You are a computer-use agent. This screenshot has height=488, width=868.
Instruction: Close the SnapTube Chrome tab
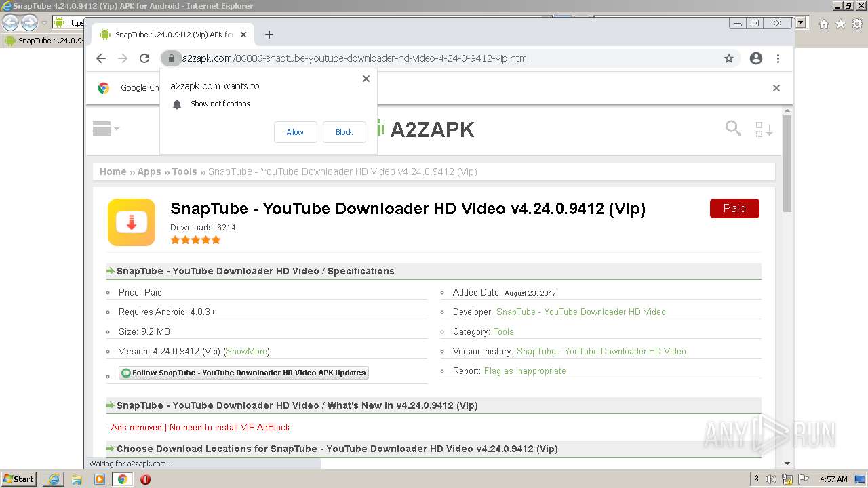pos(243,35)
